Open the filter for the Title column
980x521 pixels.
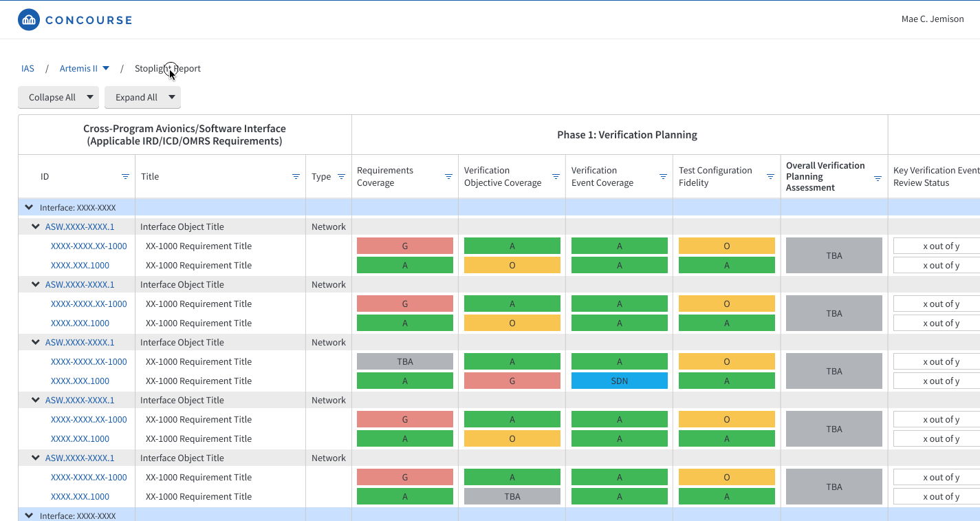(296, 177)
